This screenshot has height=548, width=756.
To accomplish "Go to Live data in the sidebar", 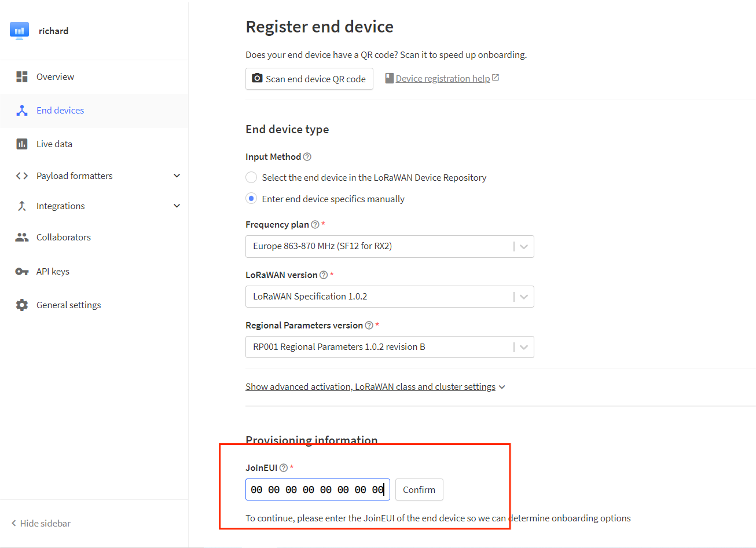I will tap(54, 144).
